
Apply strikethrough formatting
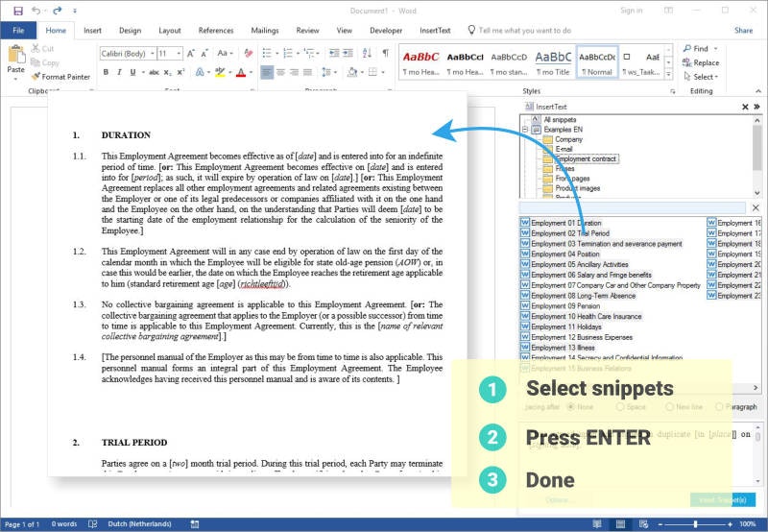[x=154, y=72]
